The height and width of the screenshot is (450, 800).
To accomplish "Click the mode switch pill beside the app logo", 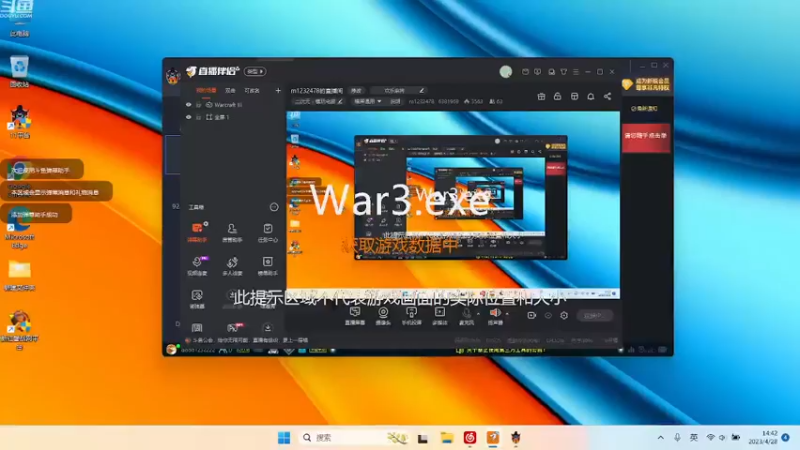I will pyautogui.click(x=255, y=71).
